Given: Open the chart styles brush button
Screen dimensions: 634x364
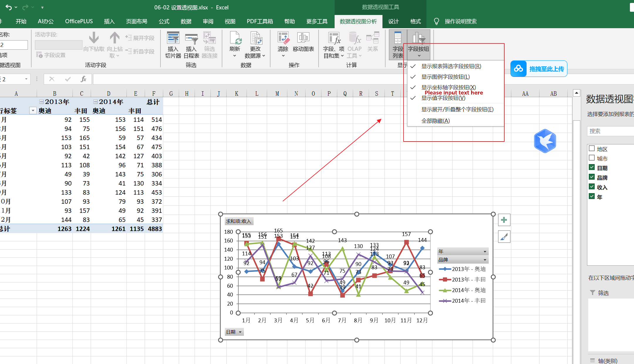Looking at the screenshot, I should click(504, 237).
